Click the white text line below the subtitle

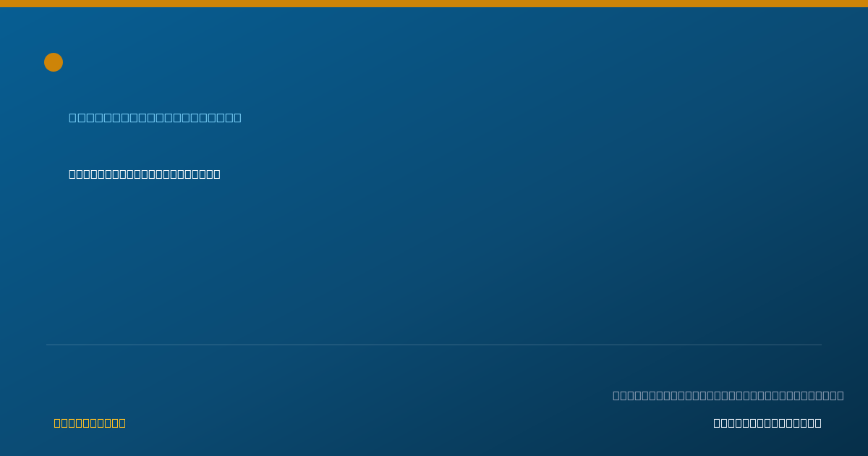pyautogui.click(x=145, y=174)
